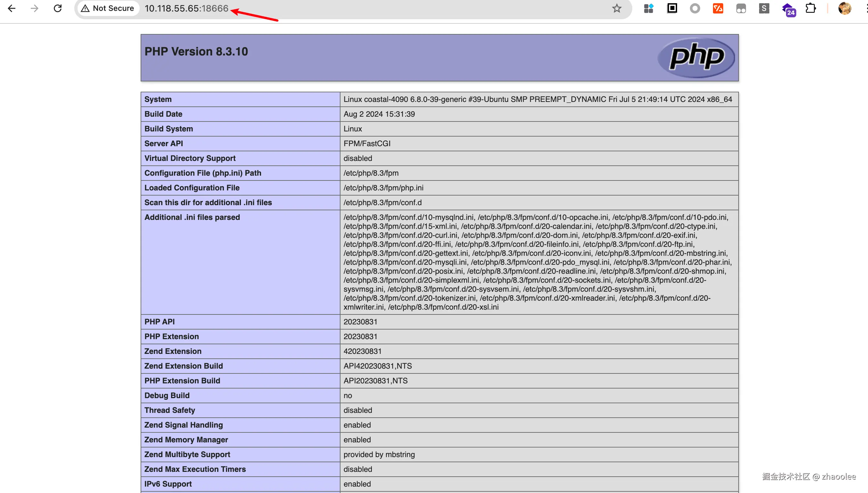Bookmark this page with the star icon
868x493 pixels.
click(x=617, y=8)
